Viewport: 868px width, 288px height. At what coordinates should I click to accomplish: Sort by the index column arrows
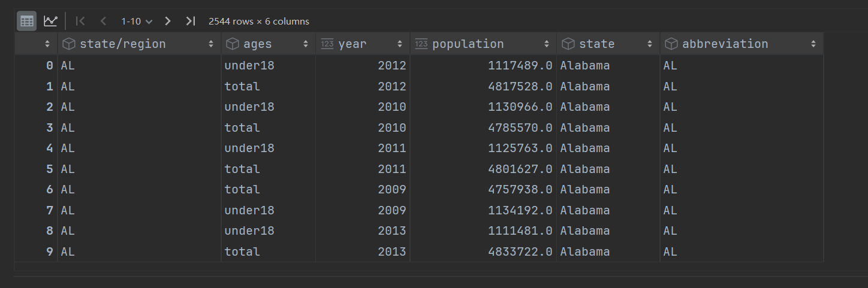point(47,44)
